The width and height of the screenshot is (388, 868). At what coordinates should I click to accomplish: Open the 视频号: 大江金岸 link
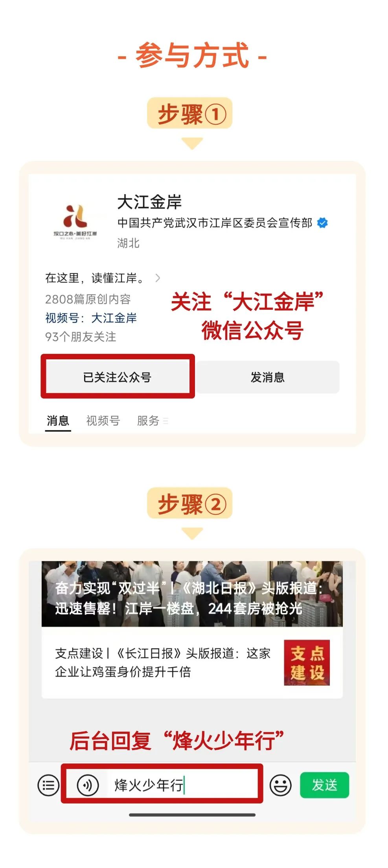click(91, 318)
